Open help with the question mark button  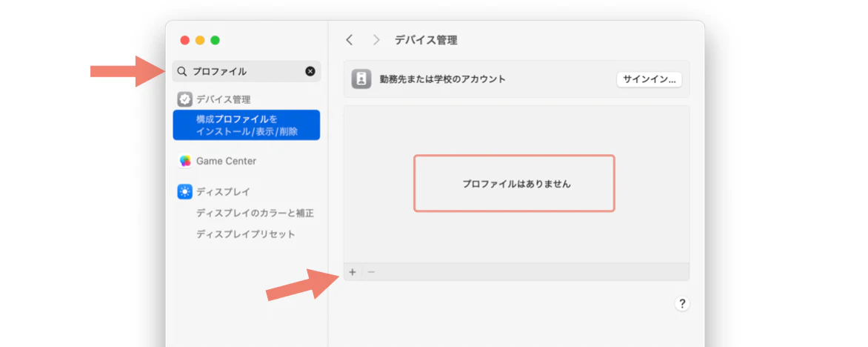pos(682,304)
